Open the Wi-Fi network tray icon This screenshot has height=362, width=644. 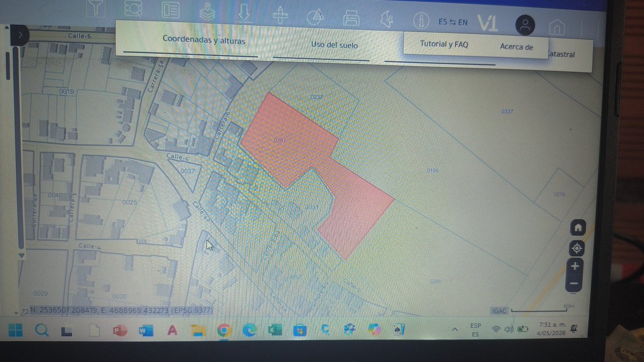click(496, 329)
